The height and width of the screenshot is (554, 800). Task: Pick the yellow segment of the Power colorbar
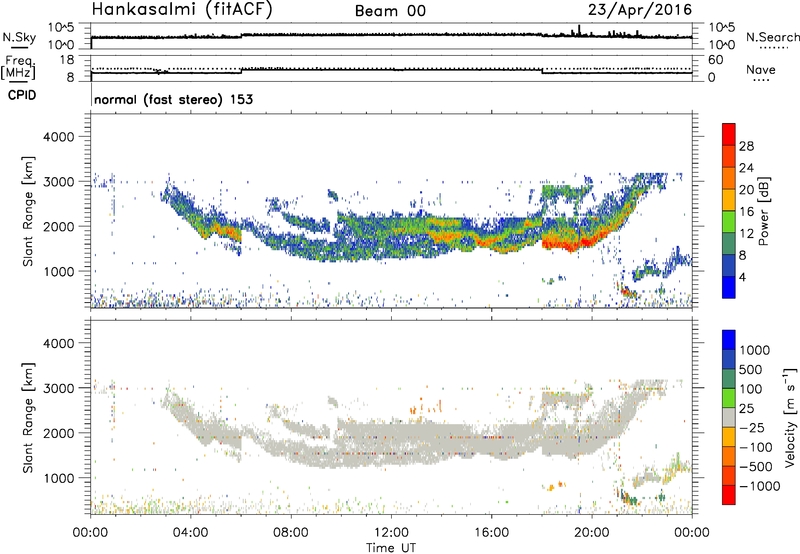click(x=729, y=200)
